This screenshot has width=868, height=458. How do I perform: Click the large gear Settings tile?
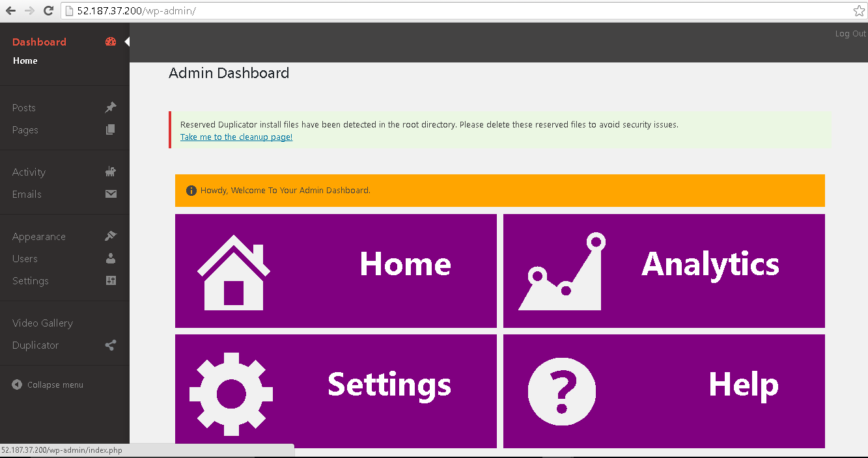click(335, 391)
